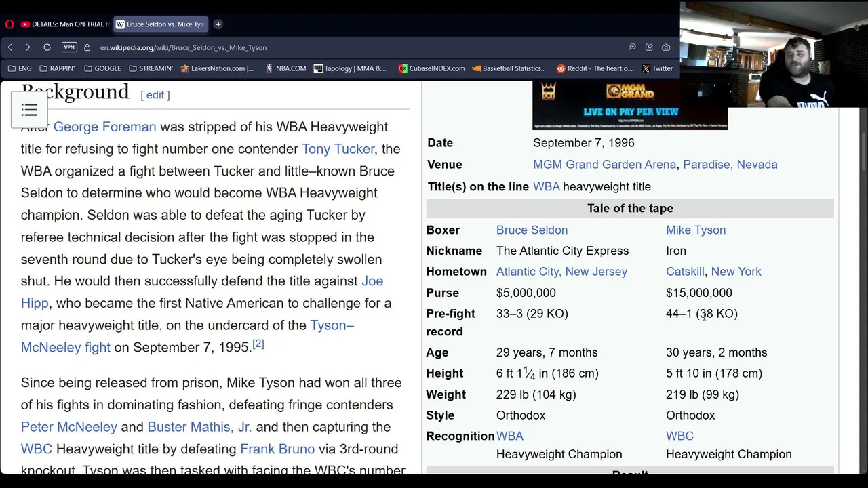Open the Joe Hipp article link
The image size is (868, 488).
(202, 292)
